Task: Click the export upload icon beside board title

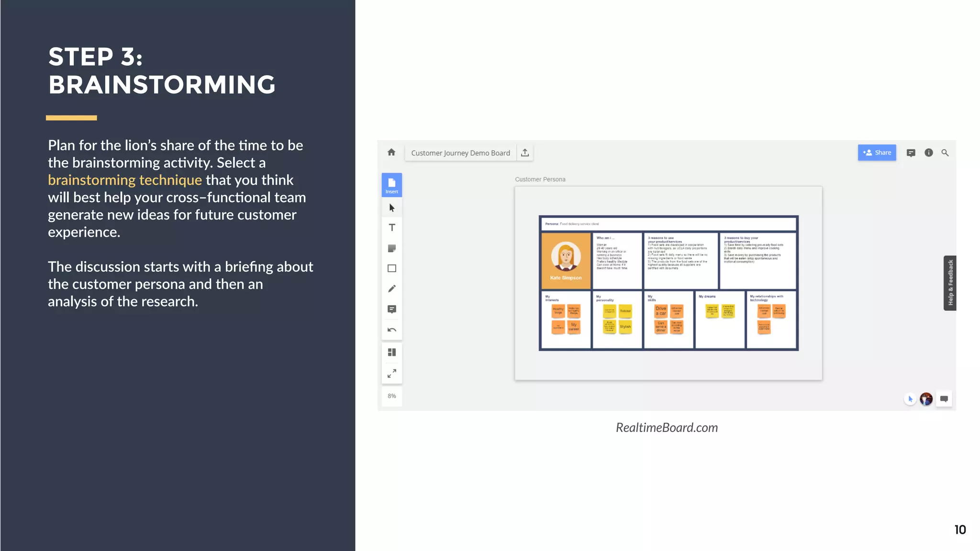Action: (x=525, y=153)
